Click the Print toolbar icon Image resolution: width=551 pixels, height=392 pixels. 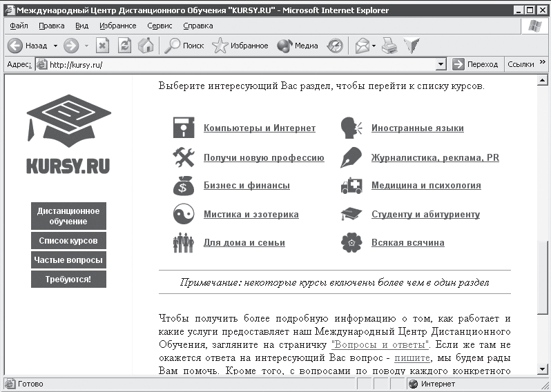[x=390, y=46]
